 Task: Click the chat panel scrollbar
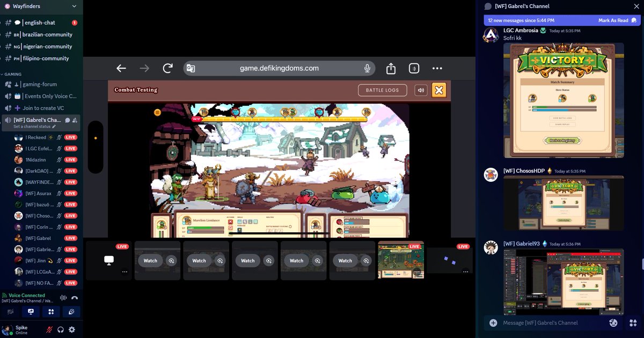coord(642,264)
